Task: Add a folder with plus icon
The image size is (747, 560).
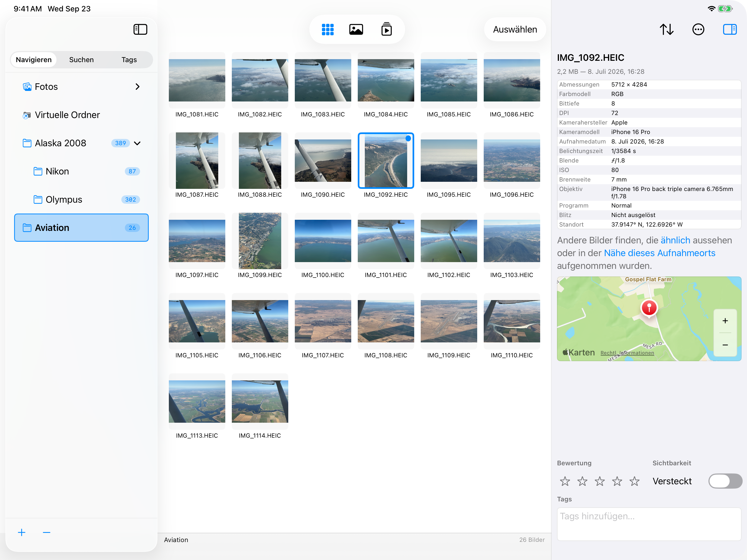Action: 22,532
